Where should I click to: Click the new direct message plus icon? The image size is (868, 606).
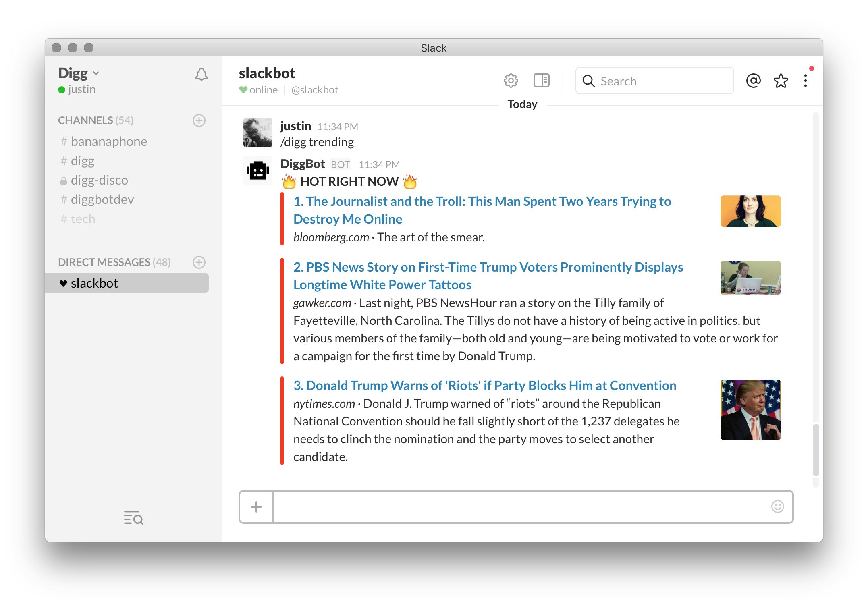[x=199, y=262]
